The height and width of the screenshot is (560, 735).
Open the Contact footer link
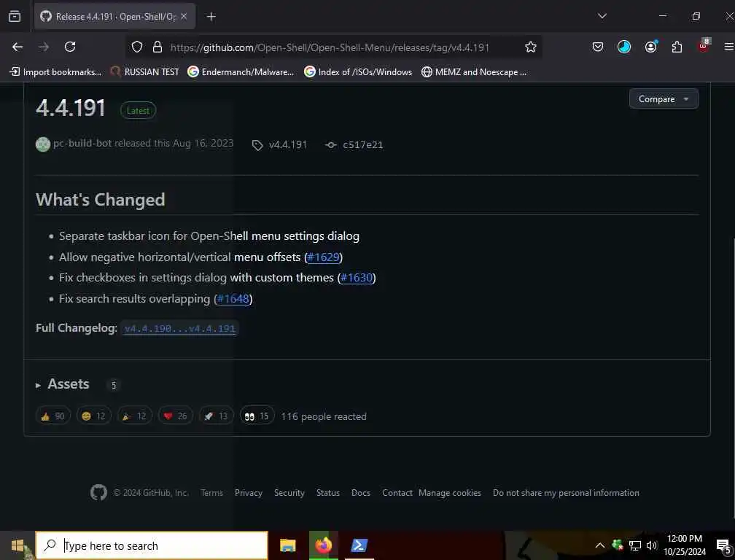tap(397, 493)
